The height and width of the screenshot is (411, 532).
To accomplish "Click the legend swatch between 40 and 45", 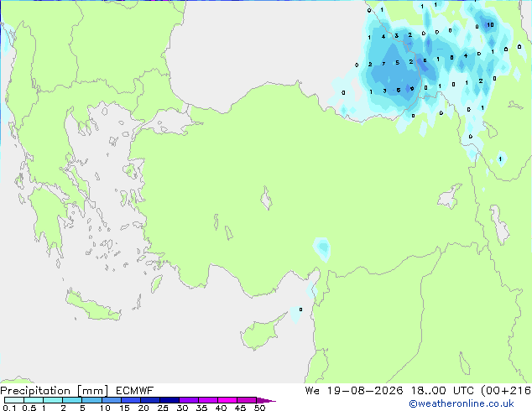I will click(x=227, y=400).
